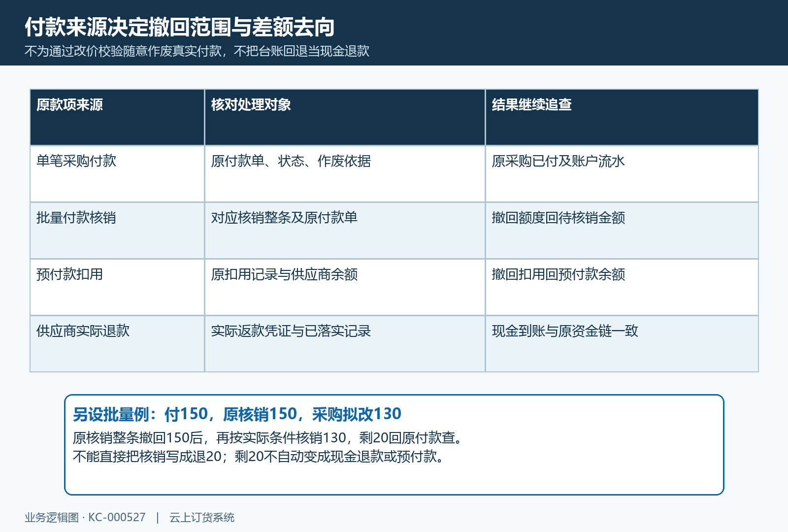Click the cell 对应核销整条及原付款单

[x=345, y=231]
